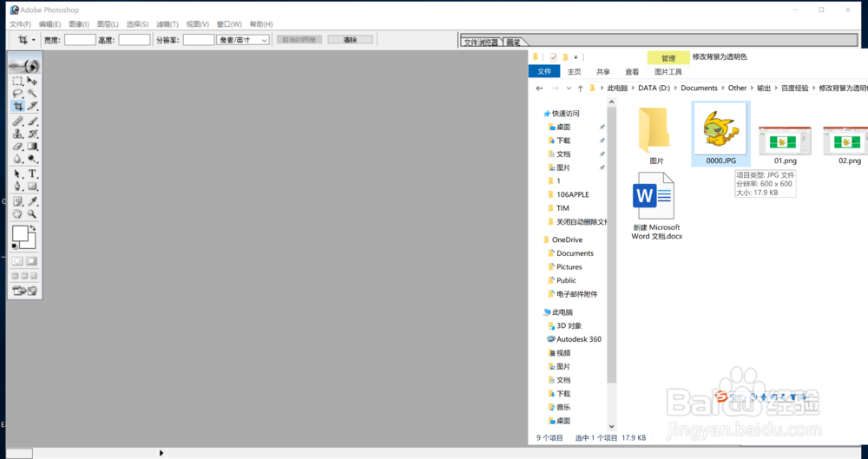Enable full screen mode with menu bar

click(24, 276)
